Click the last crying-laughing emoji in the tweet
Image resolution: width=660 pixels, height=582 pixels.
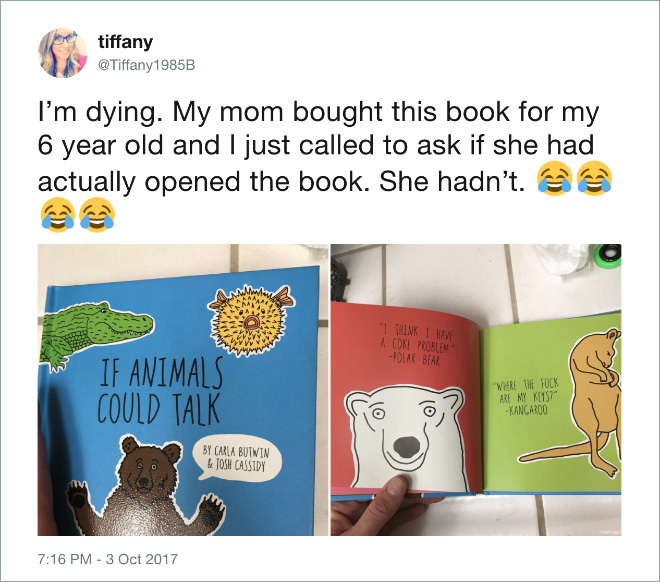[x=97, y=215]
